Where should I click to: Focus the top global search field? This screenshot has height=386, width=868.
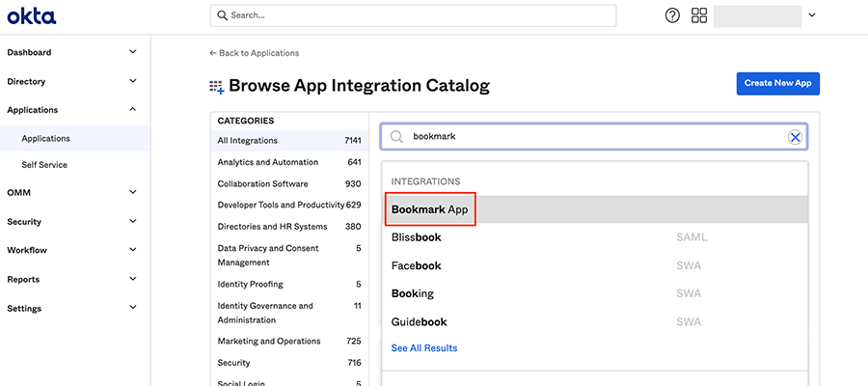(x=413, y=15)
